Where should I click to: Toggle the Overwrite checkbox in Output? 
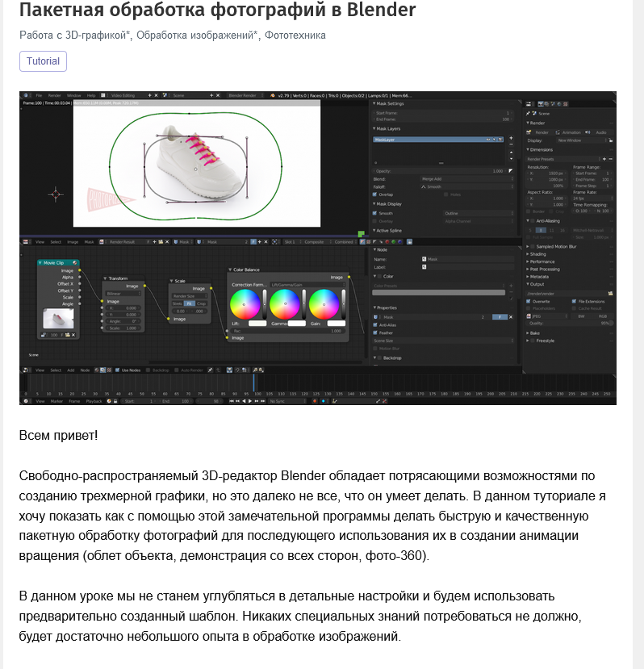pyautogui.click(x=529, y=302)
